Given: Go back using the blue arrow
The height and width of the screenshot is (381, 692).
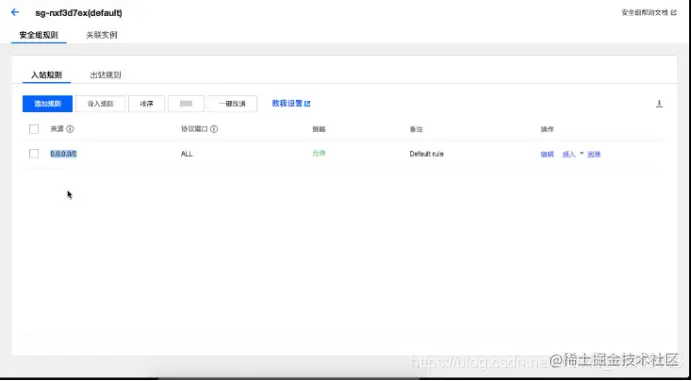Looking at the screenshot, I should point(15,12).
